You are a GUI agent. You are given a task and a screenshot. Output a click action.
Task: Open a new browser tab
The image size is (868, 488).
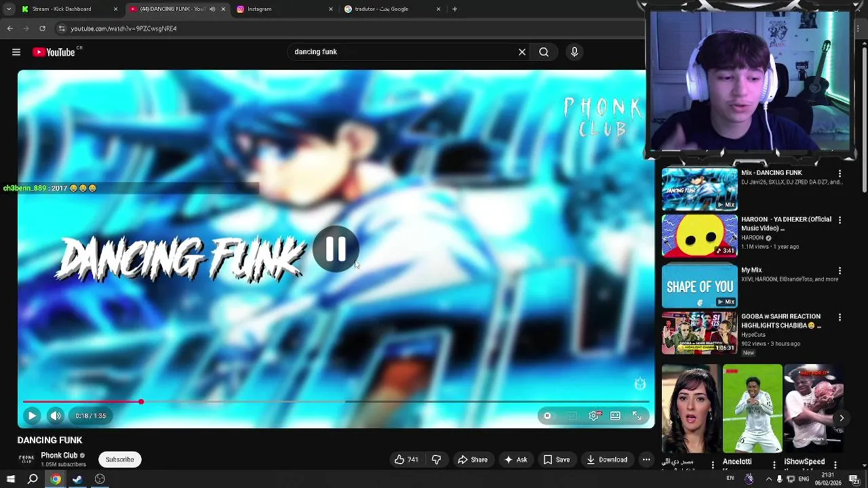[x=455, y=9]
